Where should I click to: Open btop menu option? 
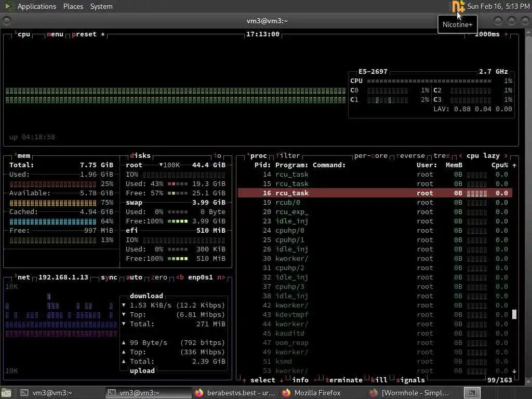pos(55,34)
